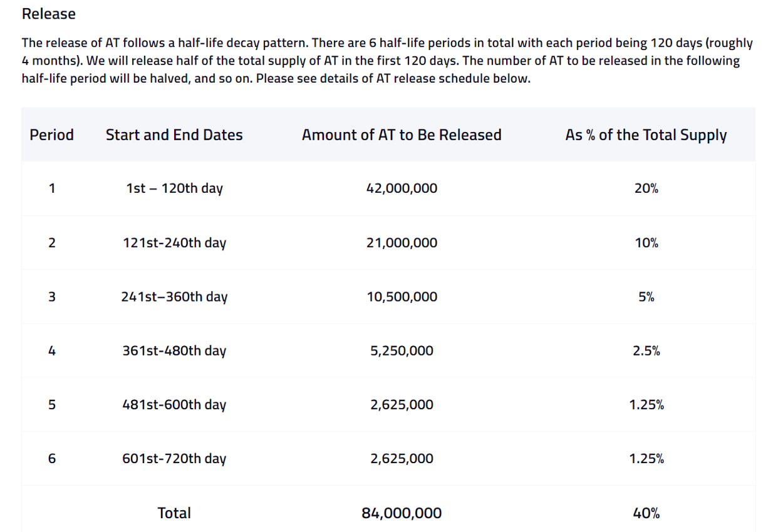Screen dimensions: 783x532
Task: Click the 'Period' column header
Action: (51, 135)
